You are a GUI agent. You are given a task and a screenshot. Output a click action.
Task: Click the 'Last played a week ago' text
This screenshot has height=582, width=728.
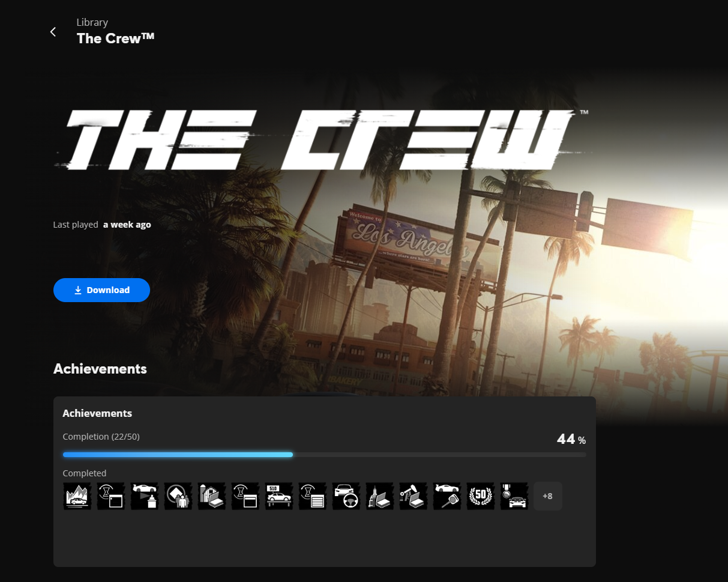pyautogui.click(x=102, y=225)
